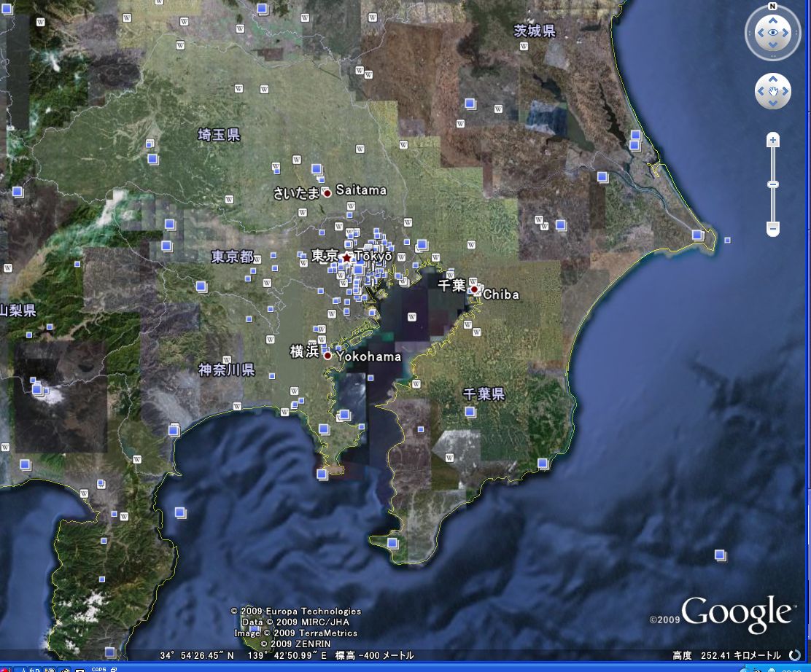The image size is (811, 672).
Task: Open blue placemark at easternmost cape tip
Action: pyautogui.click(x=698, y=235)
